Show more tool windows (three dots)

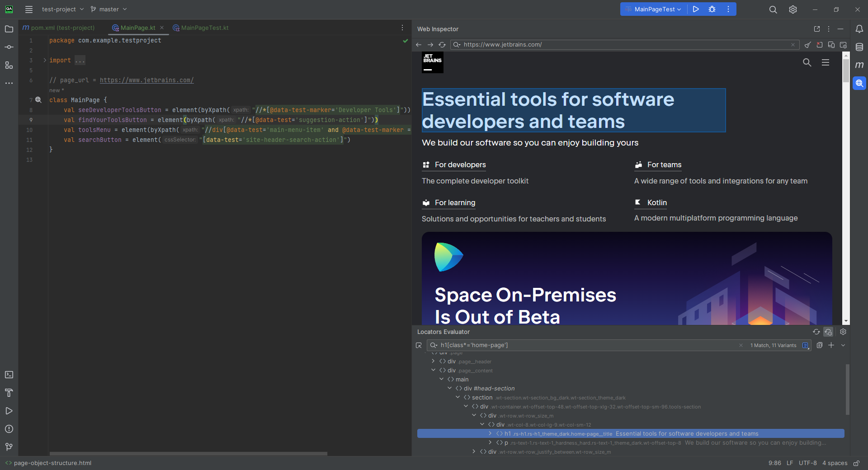(9, 83)
